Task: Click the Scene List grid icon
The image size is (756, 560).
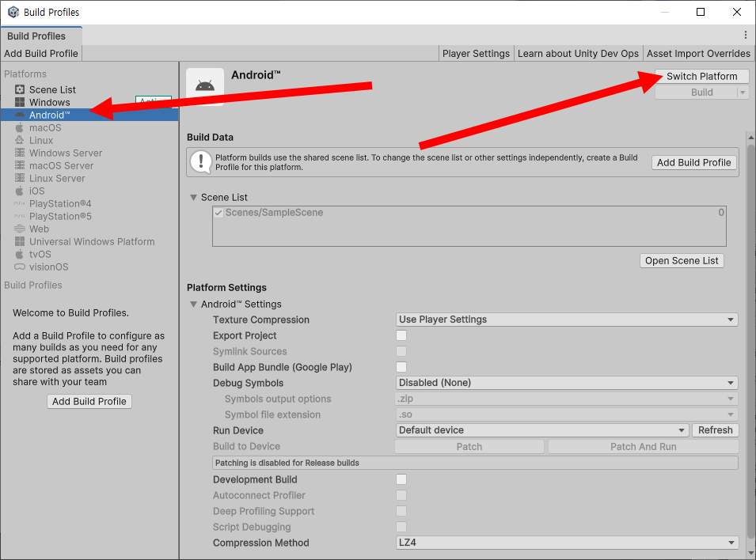Action: [20, 89]
